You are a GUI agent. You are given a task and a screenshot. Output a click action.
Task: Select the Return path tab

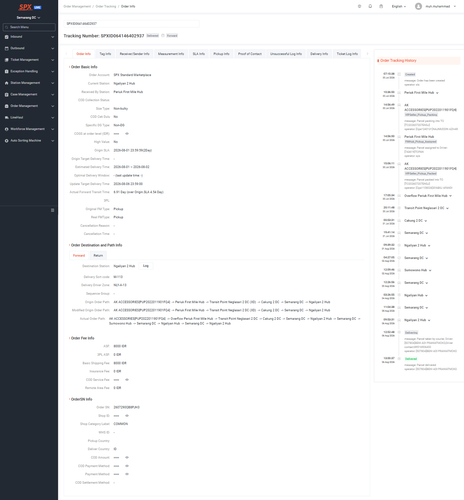[98, 256]
